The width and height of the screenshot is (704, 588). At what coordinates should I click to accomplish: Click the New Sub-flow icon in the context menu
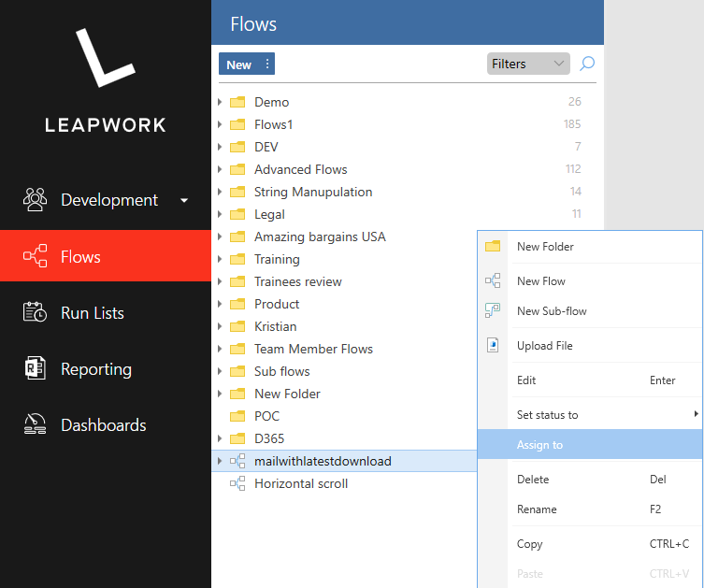(x=493, y=310)
